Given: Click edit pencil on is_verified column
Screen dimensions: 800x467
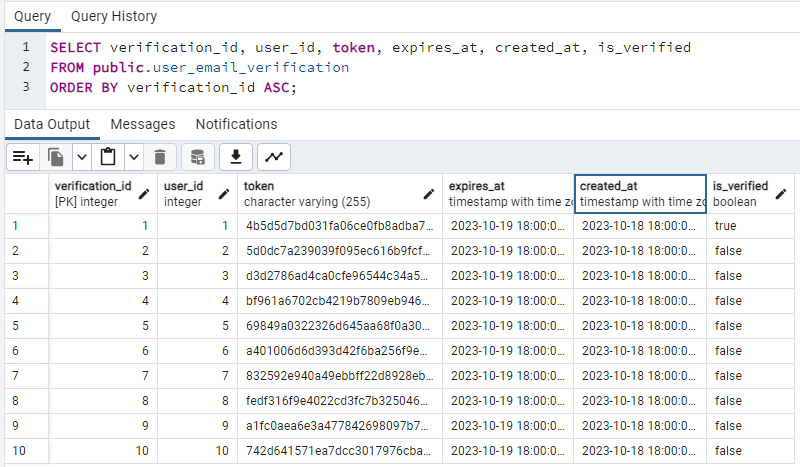Looking at the screenshot, I should [x=781, y=194].
